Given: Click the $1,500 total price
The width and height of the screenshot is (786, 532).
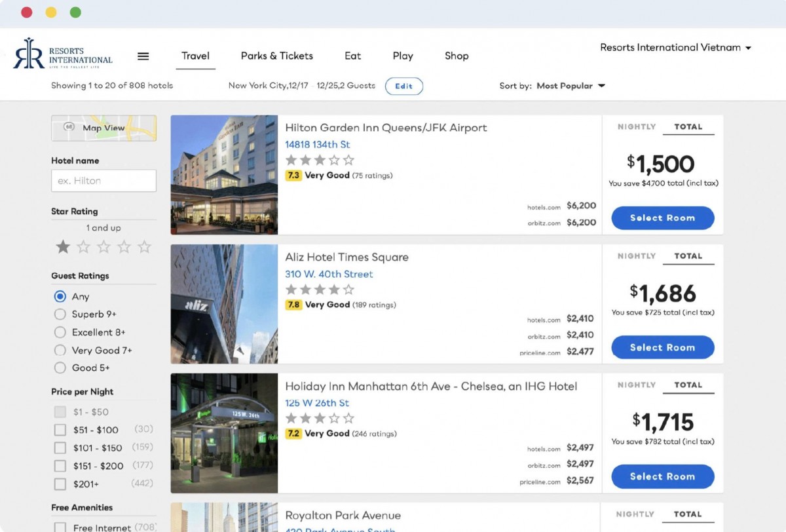Looking at the screenshot, I should (x=661, y=164).
